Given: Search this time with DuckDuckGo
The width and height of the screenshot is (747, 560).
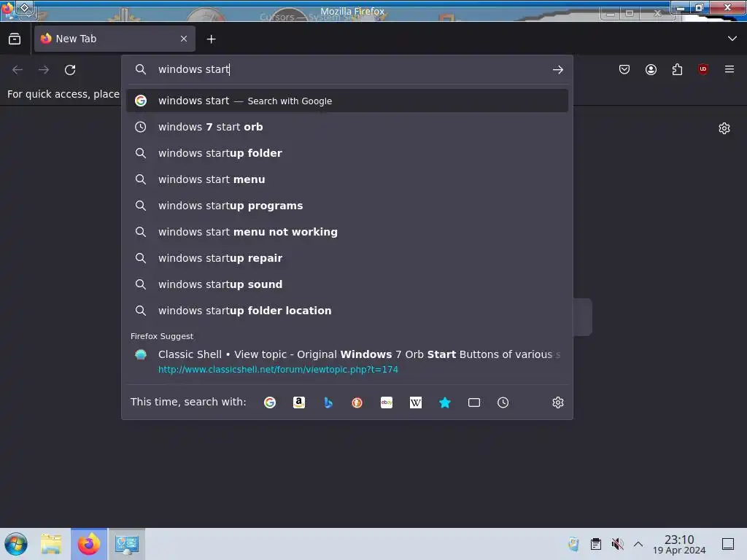Looking at the screenshot, I should click(357, 402).
